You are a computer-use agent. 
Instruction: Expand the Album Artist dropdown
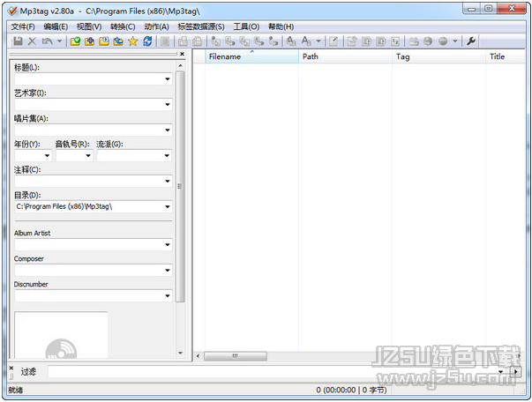[x=168, y=245]
